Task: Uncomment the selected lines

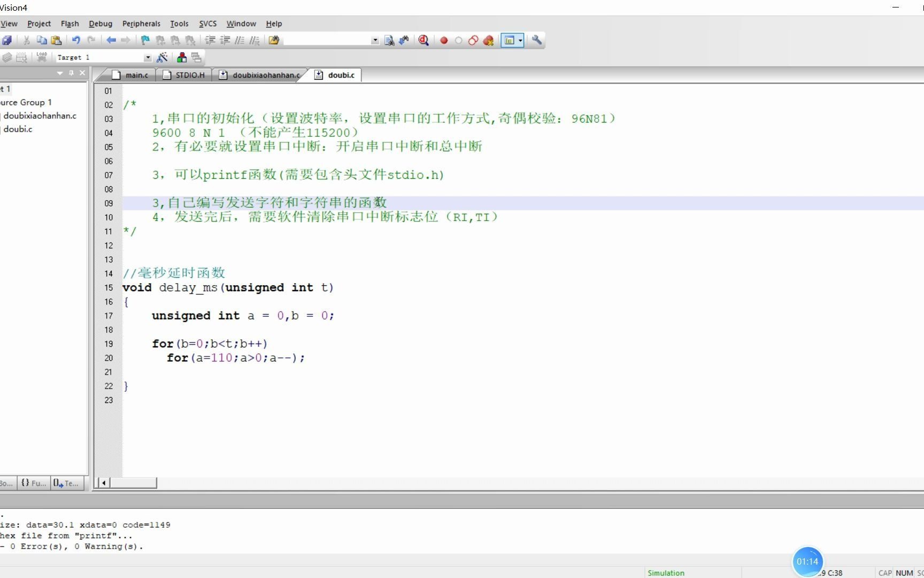Action: pyautogui.click(x=255, y=40)
